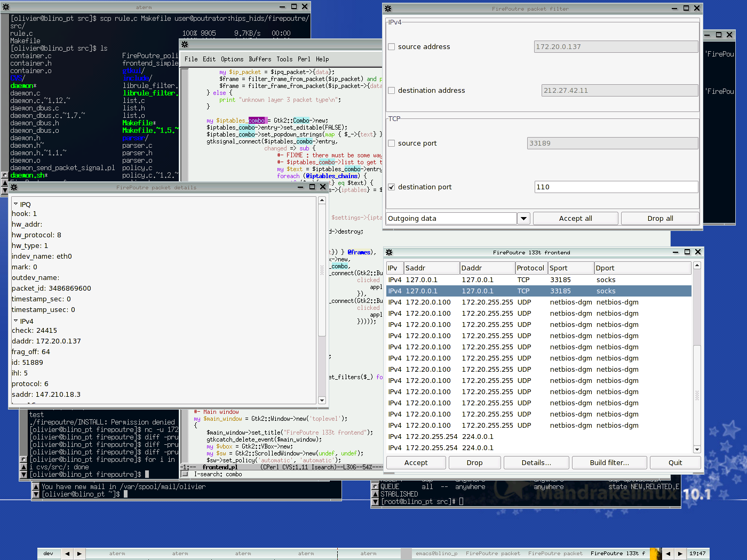Click emacs window menu icon beside File menu
Screen dimensions: 747x560
[x=185, y=45]
